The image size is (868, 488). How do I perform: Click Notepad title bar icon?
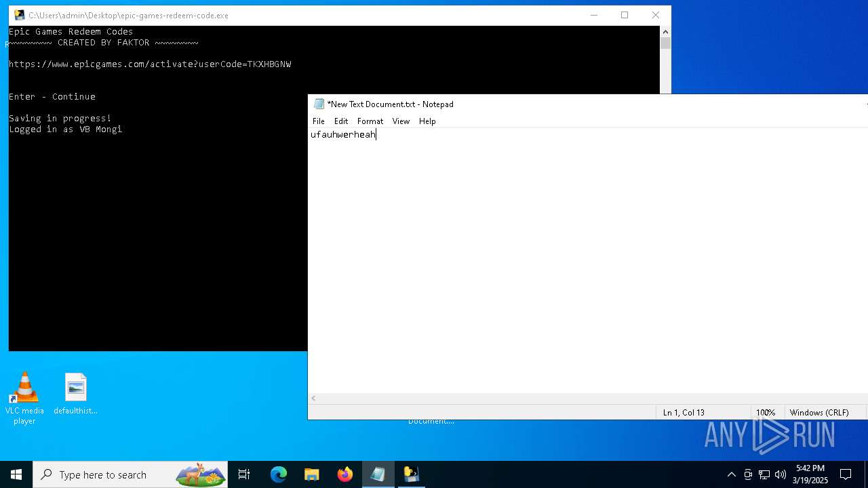(319, 104)
